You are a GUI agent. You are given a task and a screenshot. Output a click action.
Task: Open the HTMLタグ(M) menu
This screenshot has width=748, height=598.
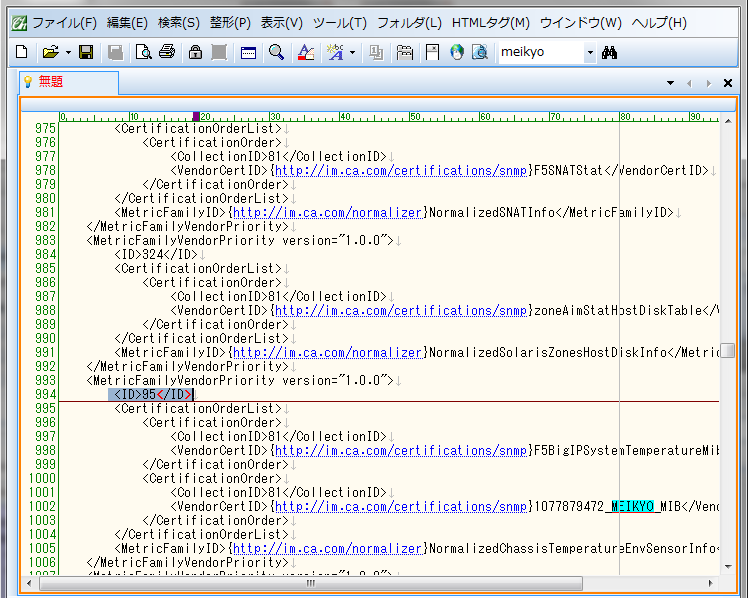pos(491,23)
